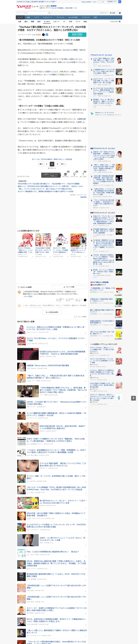Select the みんなの意見 navigation tab

click(x=73, y=17)
